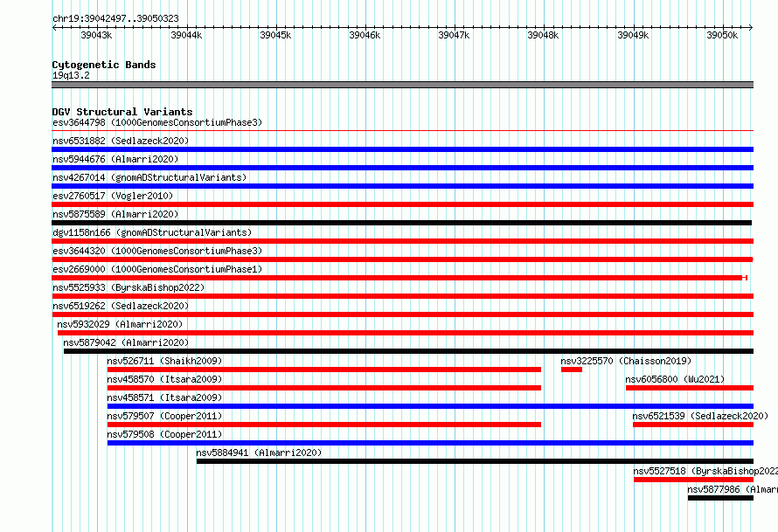Click the dgv1158n166 gnomAD red bar
The width and height of the screenshot is (778, 532).
tap(402, 241)
